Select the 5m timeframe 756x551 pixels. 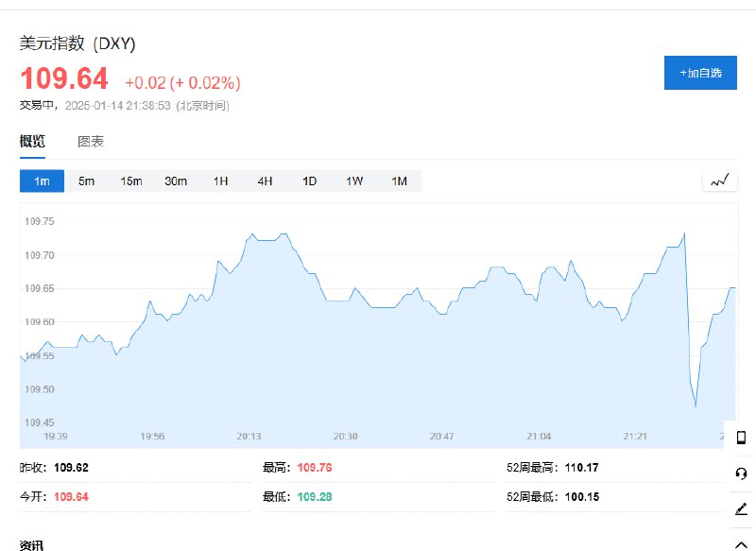pos(86,181)
